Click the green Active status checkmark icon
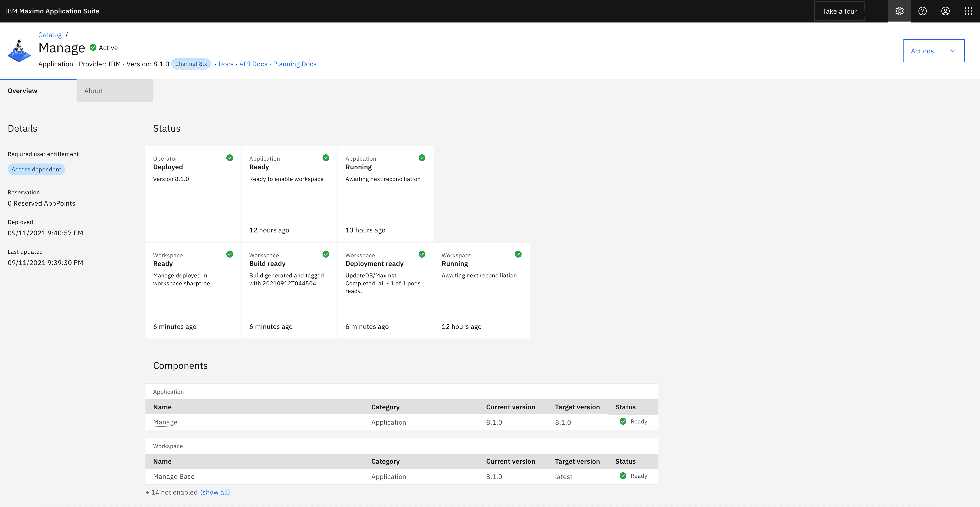Image resolution: width=980 pixels, height=507 pixels. pos(93,48)
